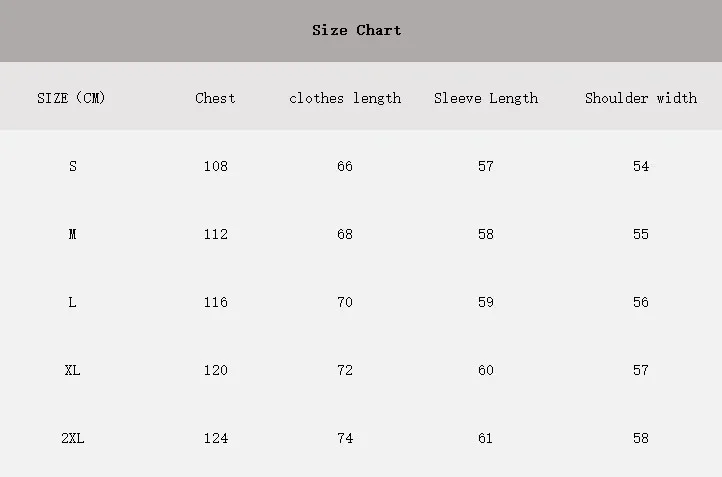The width and height of the screenshot is (722, 477).
Task: Select the SIZE (CM) column header
Action: coord(71,98)
